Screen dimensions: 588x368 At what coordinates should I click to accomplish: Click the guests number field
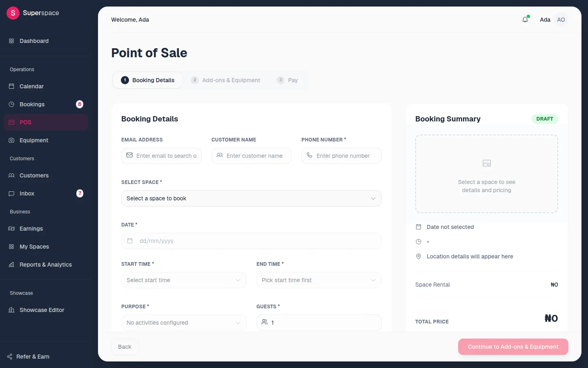319,323
